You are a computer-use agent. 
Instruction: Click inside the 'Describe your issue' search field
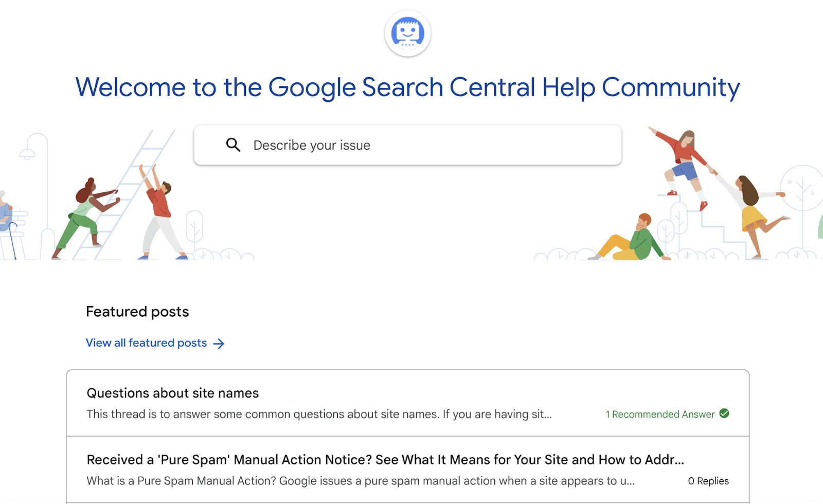(x=360, y=145)
